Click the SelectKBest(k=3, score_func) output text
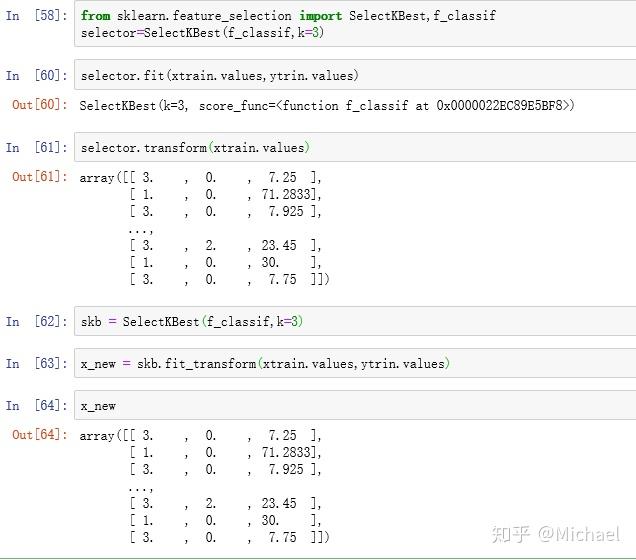The width and height of the screenshot is (636, 560). coord(326,105)
